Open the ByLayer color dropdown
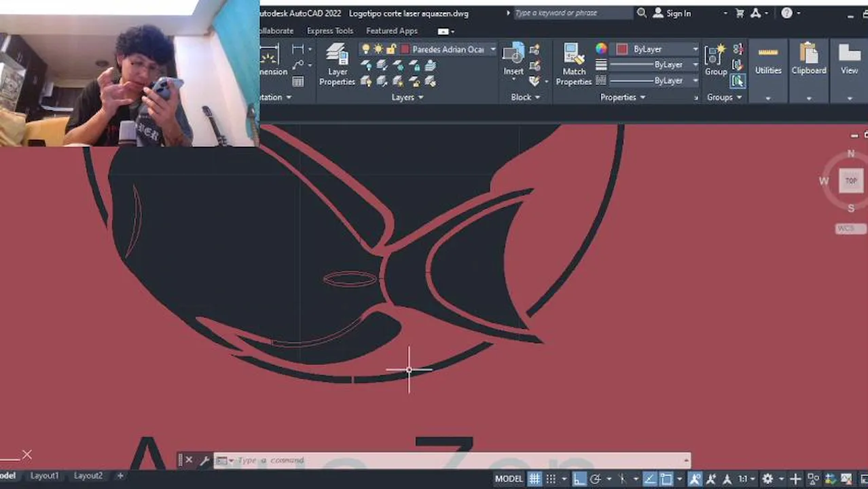The width and height of the screenshot is (868, 489). pyautogui.click(x=695, y=49)
